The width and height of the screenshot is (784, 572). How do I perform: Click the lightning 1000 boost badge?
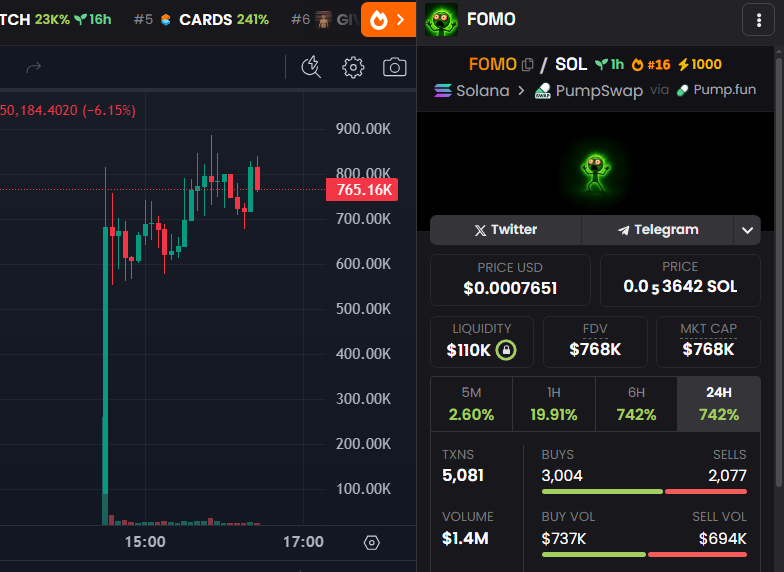700,64
